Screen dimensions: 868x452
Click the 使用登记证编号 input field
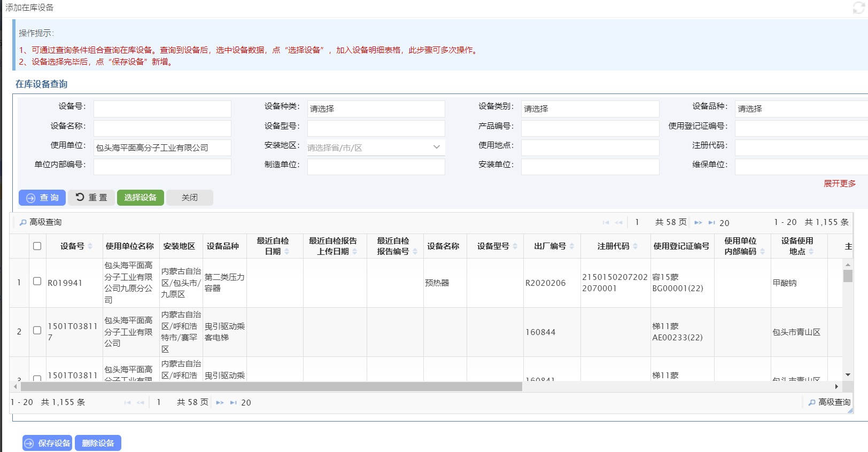coord(802,128)
